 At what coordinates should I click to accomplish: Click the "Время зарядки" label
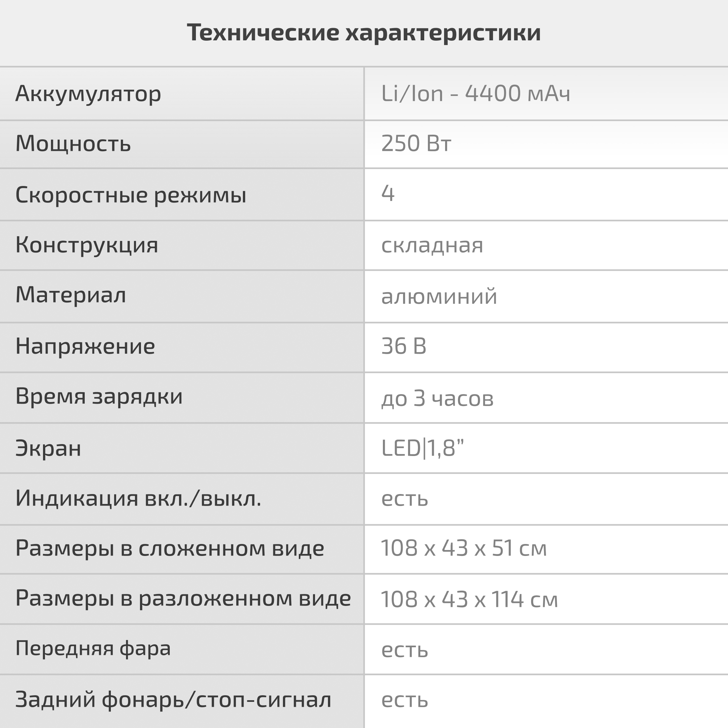point(99,396)
